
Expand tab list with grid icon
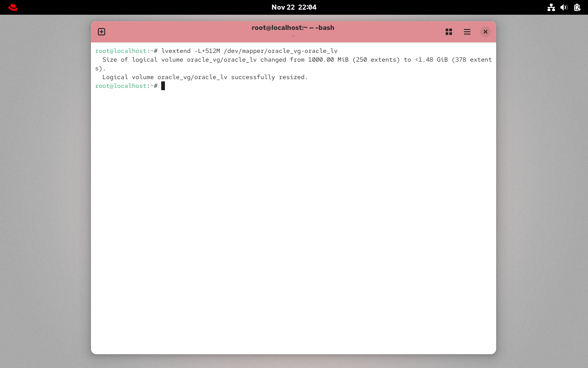pos(448,32)
